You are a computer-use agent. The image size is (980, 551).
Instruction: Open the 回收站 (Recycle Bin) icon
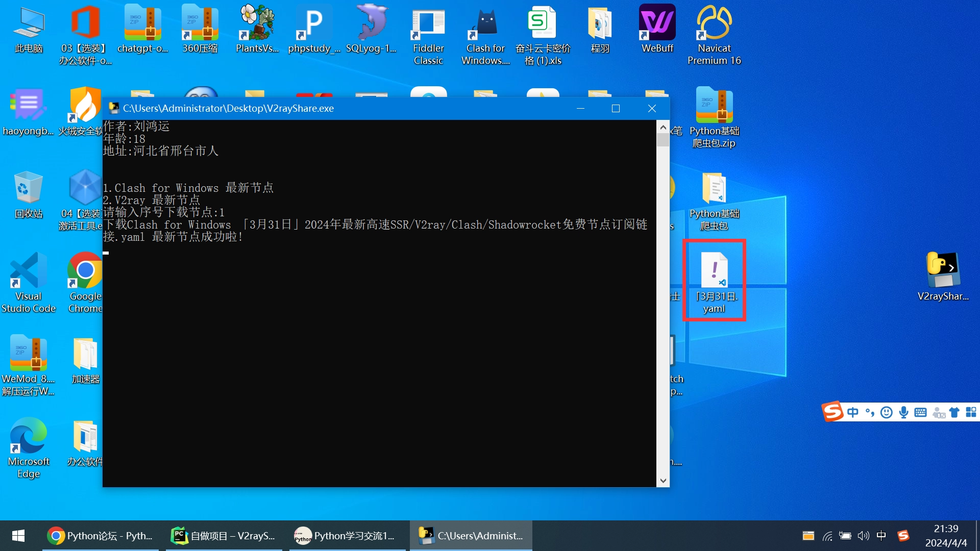tap(29, 195)
